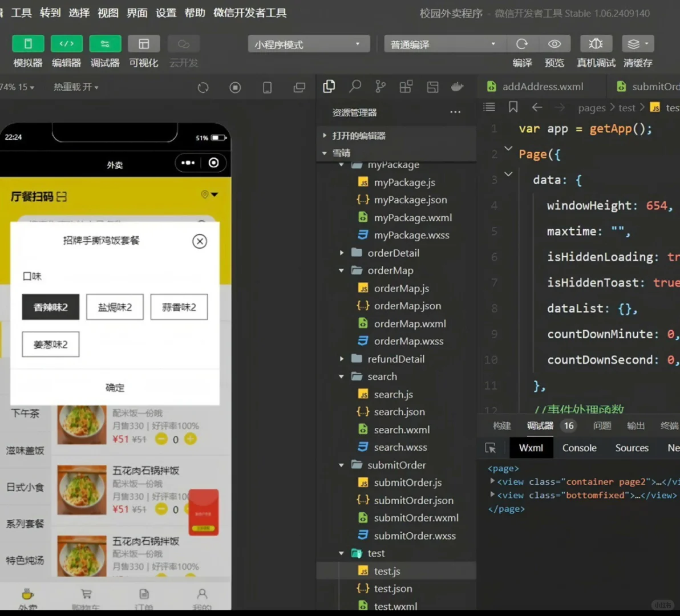Open the 构建 build panel tab
The height and width of the screenshot is (616, 680).
coord(502,425)
